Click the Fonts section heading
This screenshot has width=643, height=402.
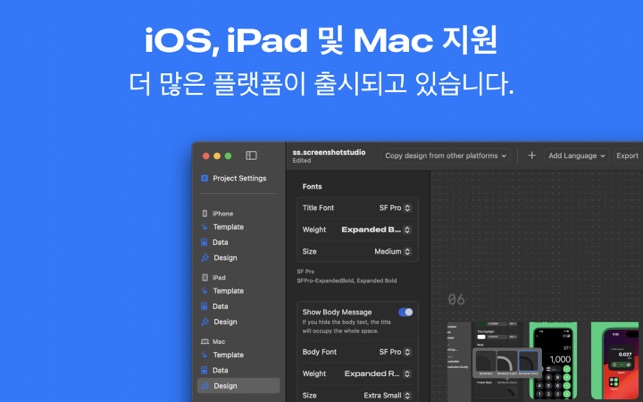(x=312, y=186)
